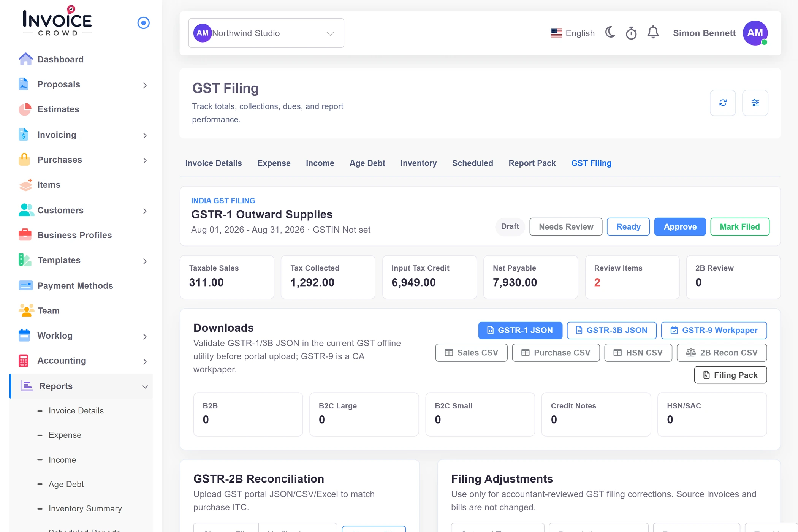Open the Business Profiles briefcase icon
The image size is (798, 532).
coord(25,235)
